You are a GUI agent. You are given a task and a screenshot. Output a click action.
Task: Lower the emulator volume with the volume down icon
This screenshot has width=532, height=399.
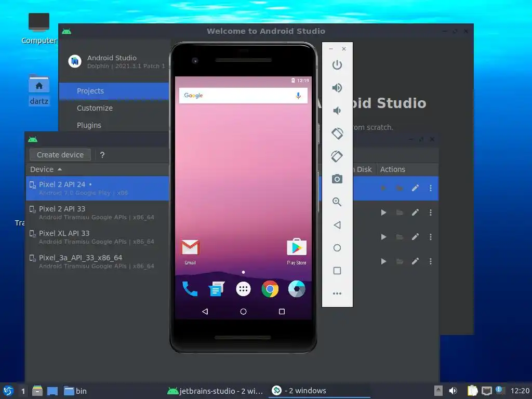337,111
